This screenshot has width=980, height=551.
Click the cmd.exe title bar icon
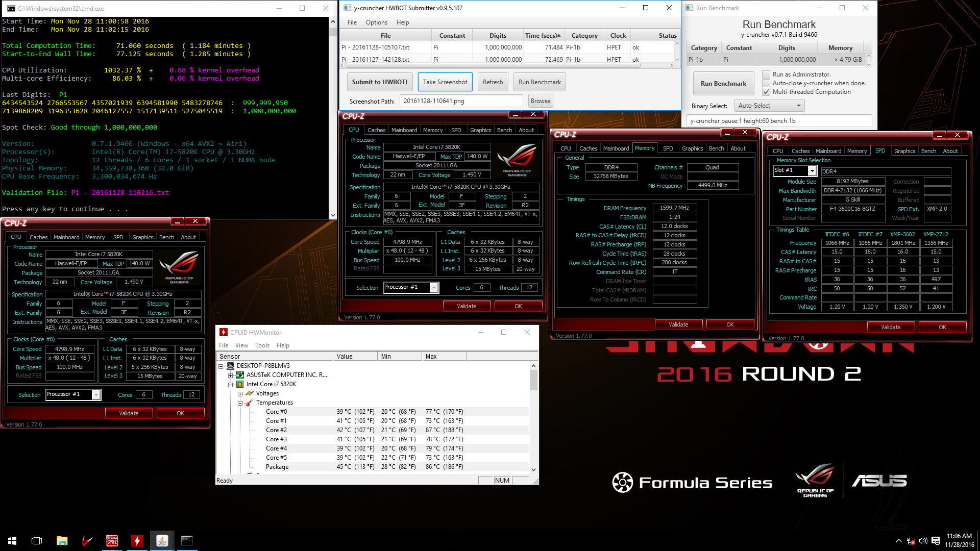point(11,8)
